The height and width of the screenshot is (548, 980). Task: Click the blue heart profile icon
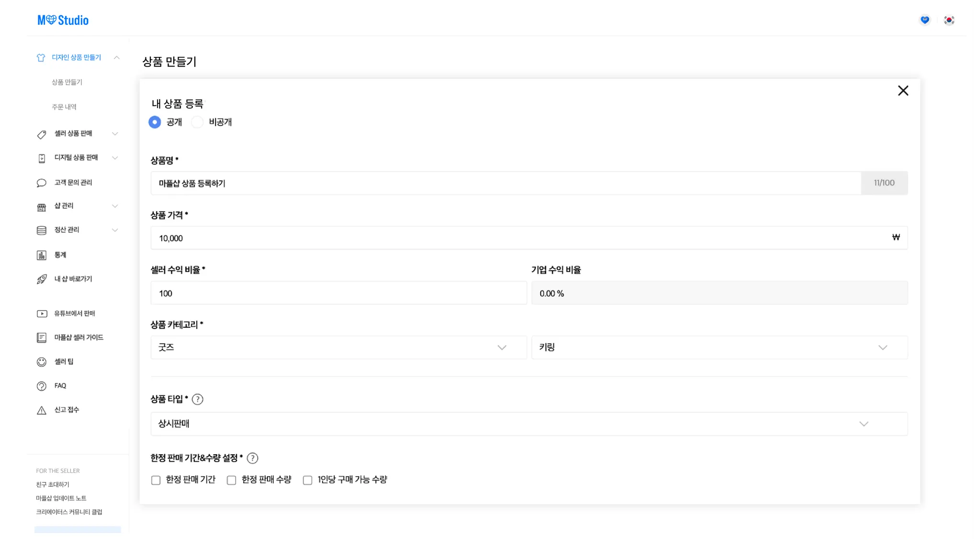[924, 20]
